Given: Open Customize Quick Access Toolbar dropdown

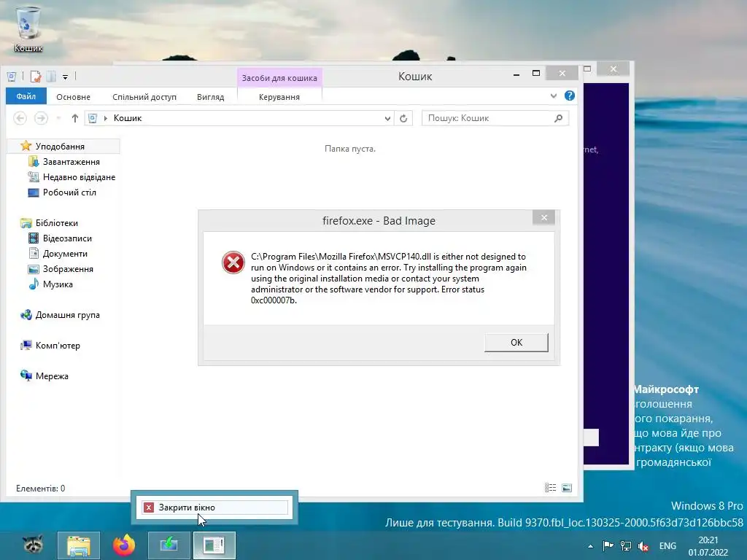Looking at the screenshot, I should 65,77.
